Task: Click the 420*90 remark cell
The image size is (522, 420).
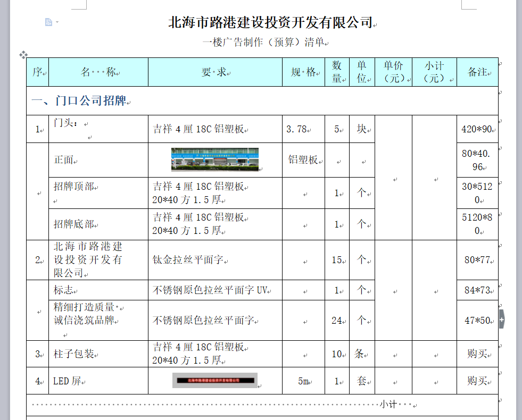Action: [x=477, y=129]
